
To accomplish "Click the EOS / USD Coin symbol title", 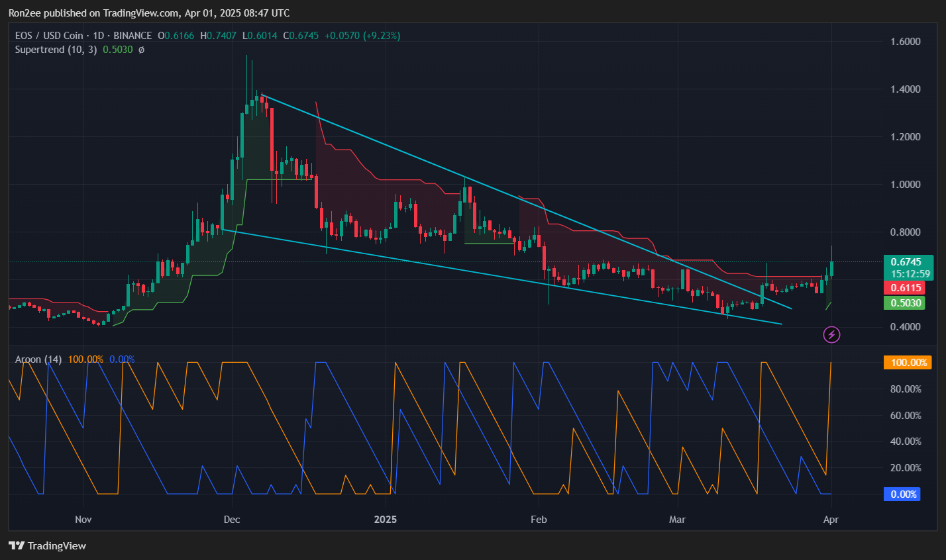I will [x=49, y=36].
